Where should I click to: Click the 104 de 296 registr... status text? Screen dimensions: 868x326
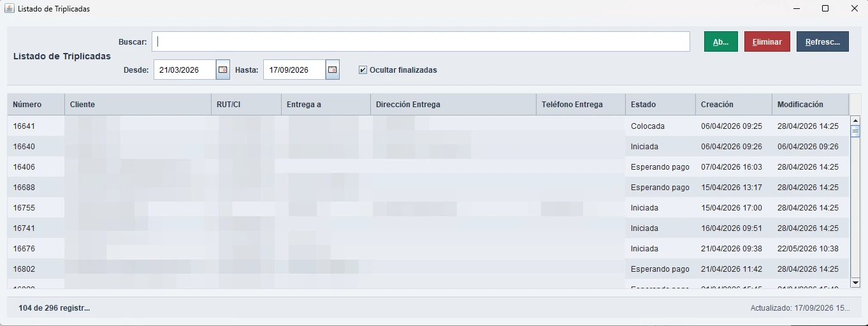coord(54,308)
